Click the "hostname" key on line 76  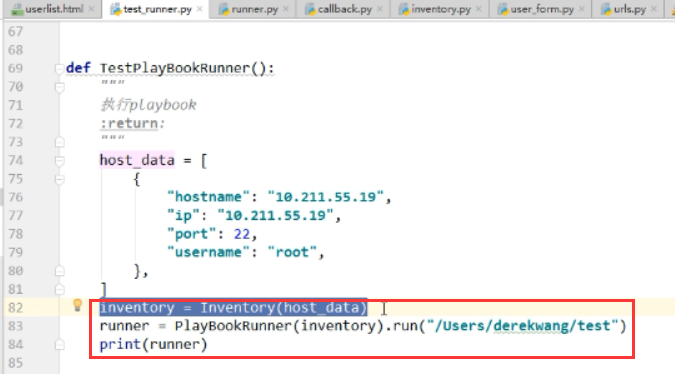pyautogui.click(x=208, y=197)
